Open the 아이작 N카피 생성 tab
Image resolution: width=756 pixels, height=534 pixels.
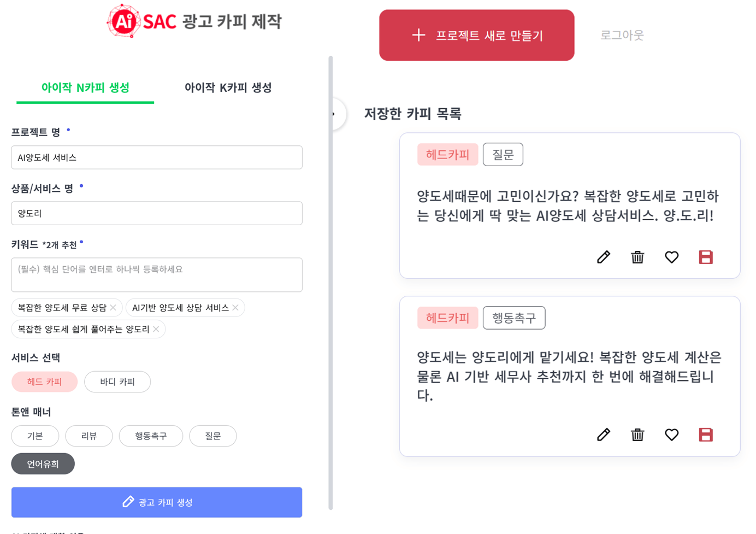tap(85, 87)
